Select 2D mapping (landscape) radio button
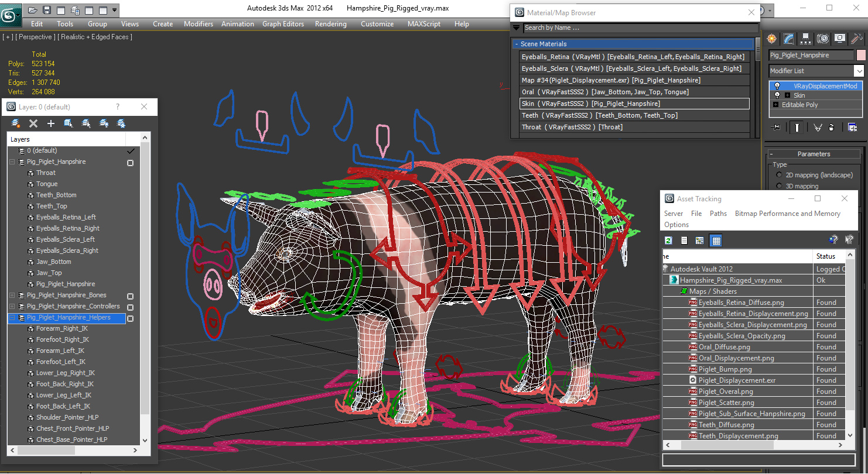Screen dimensions: 868x474 (779, 175)
